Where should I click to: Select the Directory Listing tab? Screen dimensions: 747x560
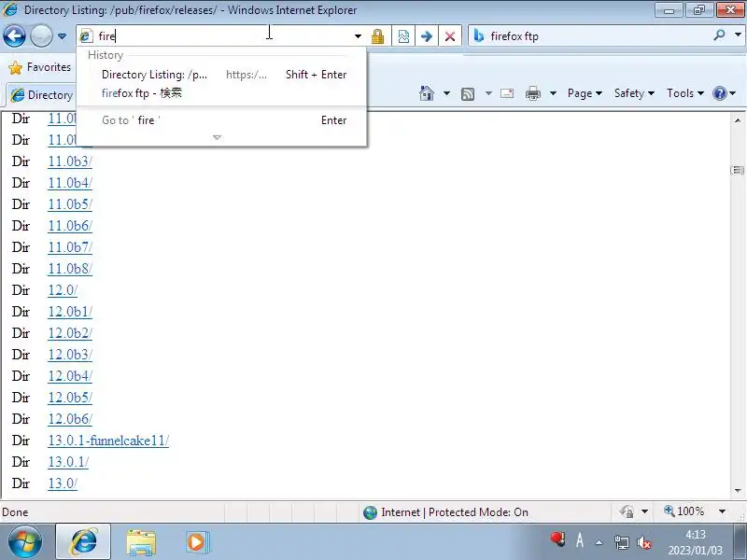[42, 95]
